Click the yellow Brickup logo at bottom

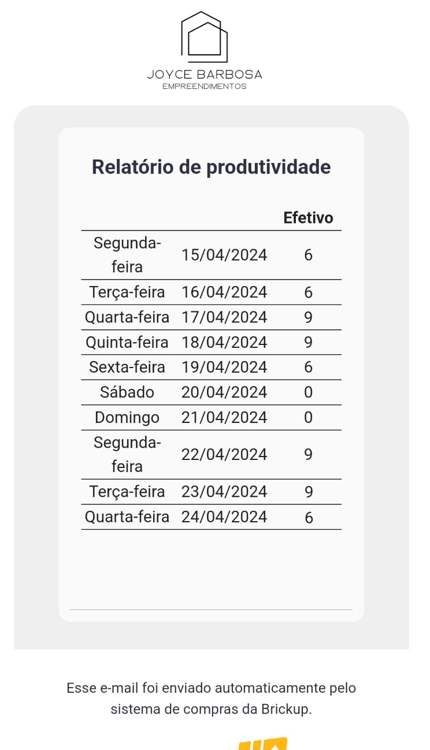pyautogui.click(x=263, y=744)
